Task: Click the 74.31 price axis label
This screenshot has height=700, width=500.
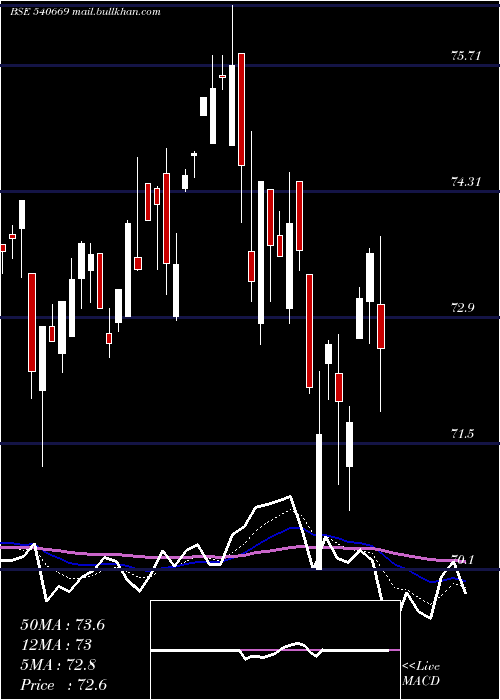Action: (x=466, y=182)
